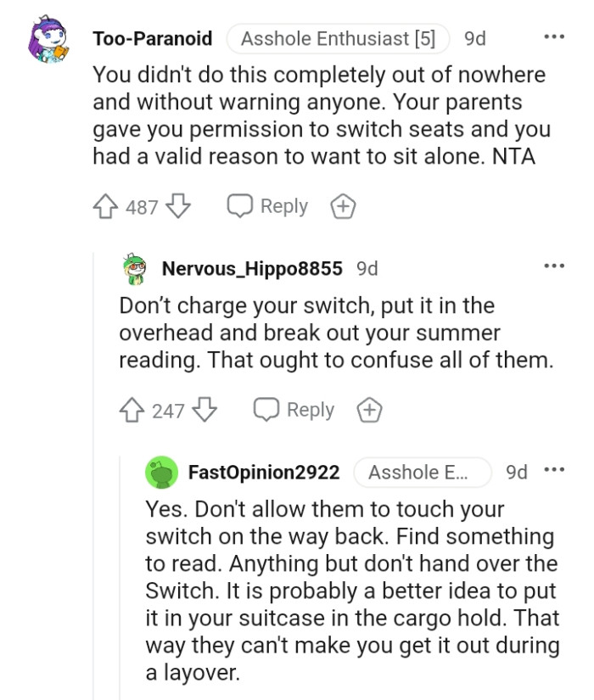Open FastOpinion2922's comment options menu
The width and height of the screenshot is (594, 700).
(556, 472)
